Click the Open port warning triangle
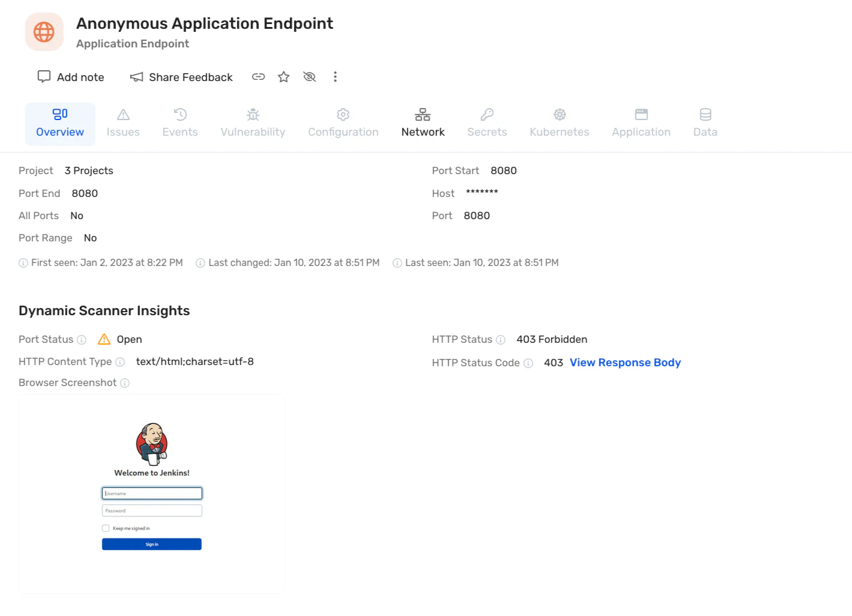This screenshot has height=616, width=852. click(x=104, y=339)
